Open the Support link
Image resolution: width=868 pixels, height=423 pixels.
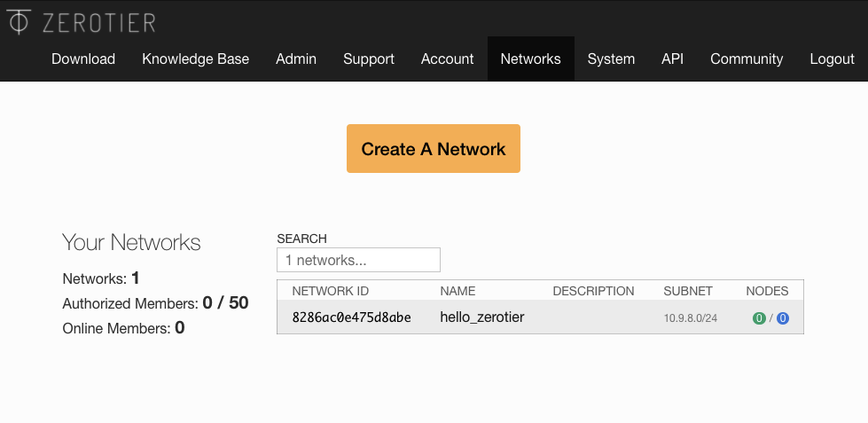pyautogui.click(x=369, y=59)
